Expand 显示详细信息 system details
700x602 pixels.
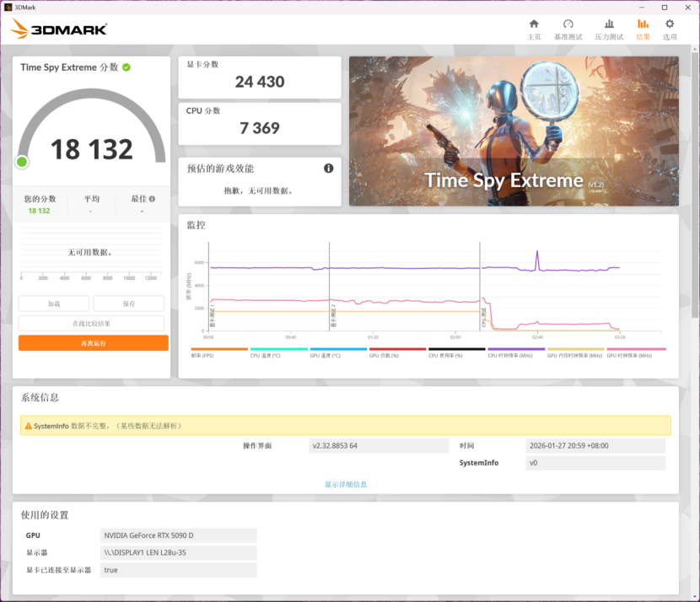pos(346,485)
